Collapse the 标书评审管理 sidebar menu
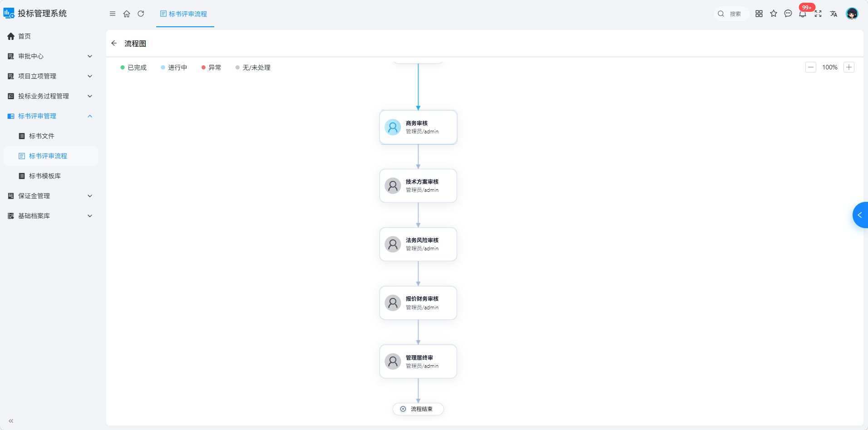 click(50, 116)
